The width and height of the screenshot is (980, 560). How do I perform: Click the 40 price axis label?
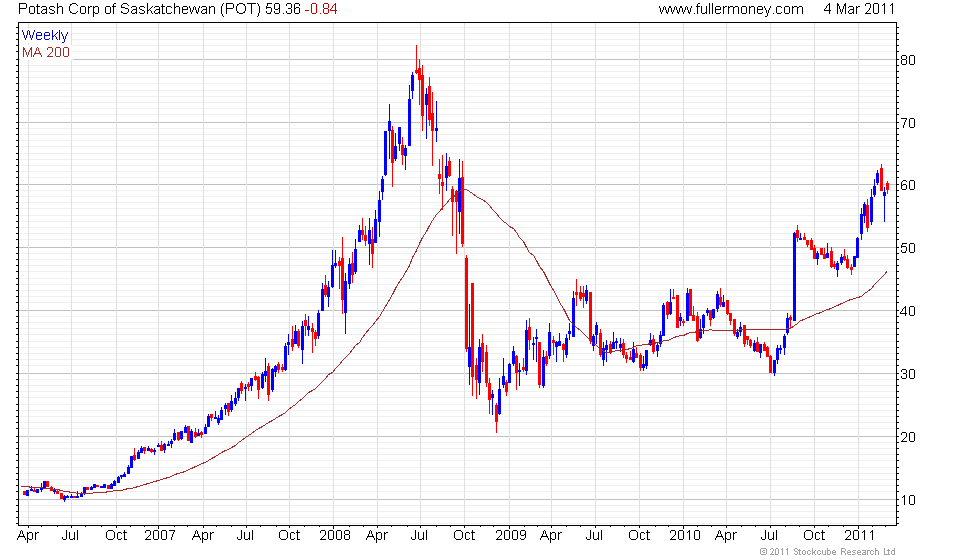point(908,311)
